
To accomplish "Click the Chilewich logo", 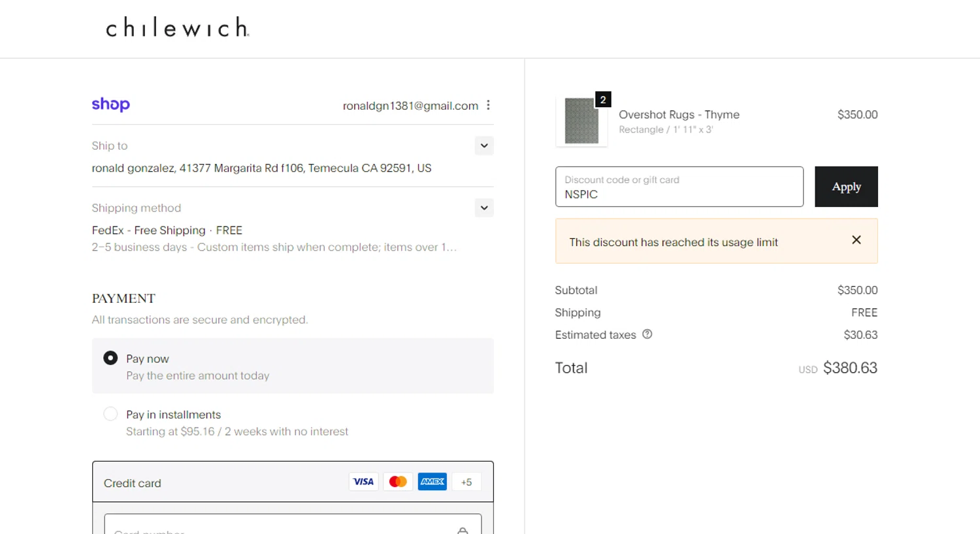I will tap(177, 27).
